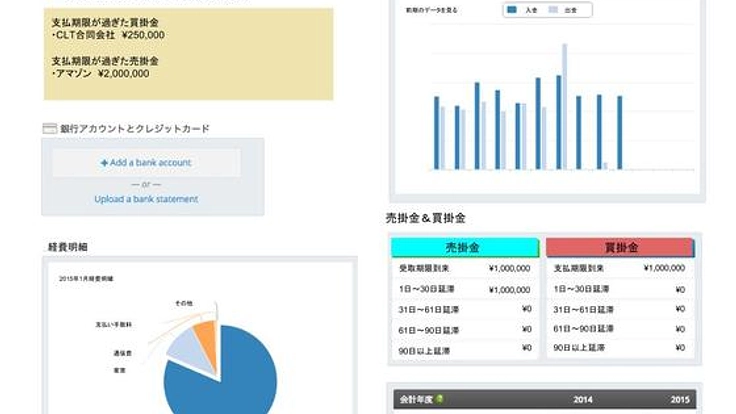Click the 銀行アカウントとクレジットカード heading text
The width and height of the screenshot is (736, 414).
coord(135,129)
